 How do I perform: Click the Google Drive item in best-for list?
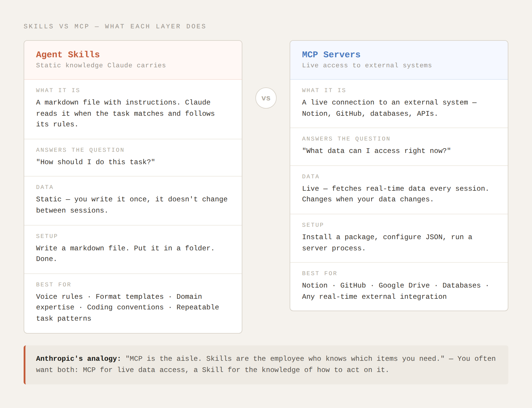coord(403,285)
